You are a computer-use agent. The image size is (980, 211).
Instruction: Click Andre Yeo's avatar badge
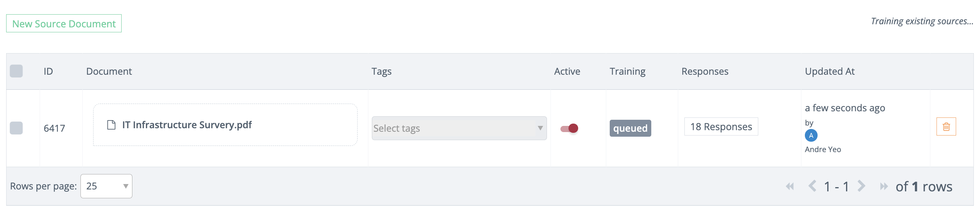tap(811, 136)
